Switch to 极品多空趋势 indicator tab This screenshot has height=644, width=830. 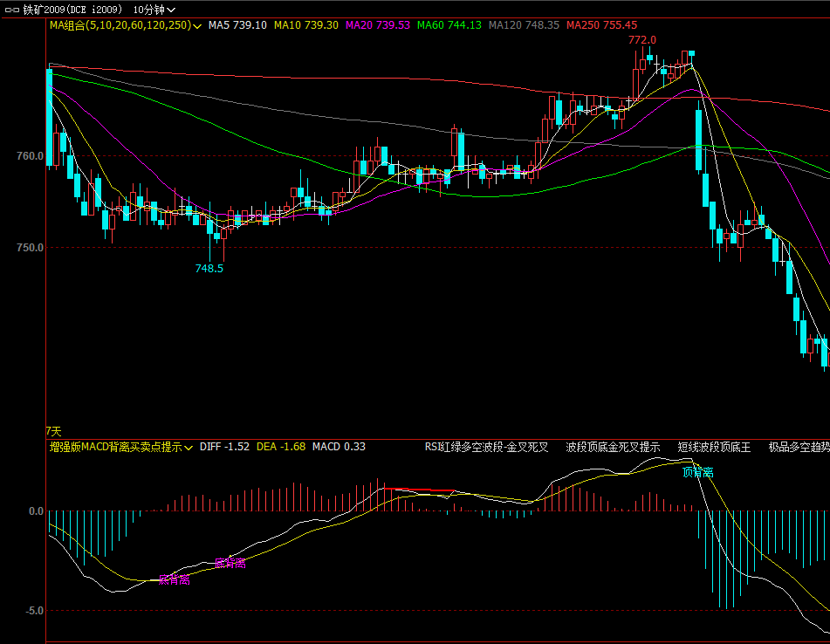799,447
